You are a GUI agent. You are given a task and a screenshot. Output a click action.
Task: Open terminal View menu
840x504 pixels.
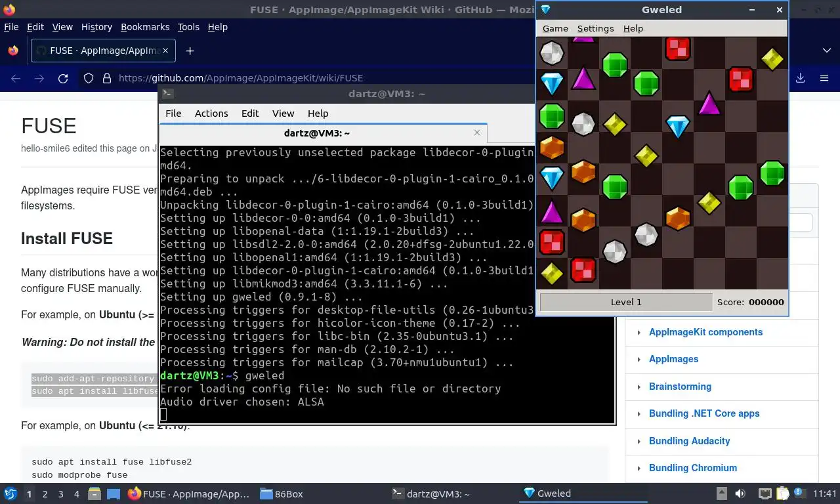coord(283,113)
